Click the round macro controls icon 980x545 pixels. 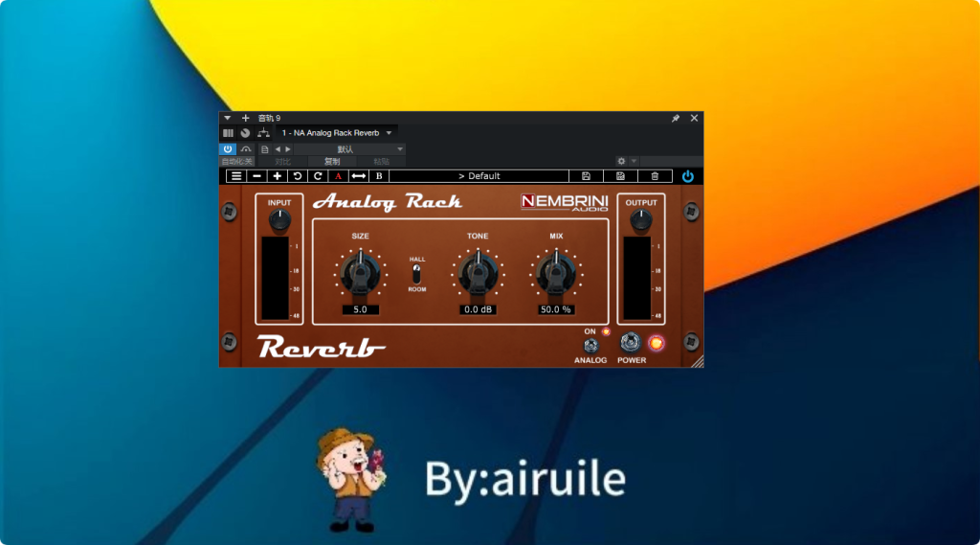[x=246, y=133]
